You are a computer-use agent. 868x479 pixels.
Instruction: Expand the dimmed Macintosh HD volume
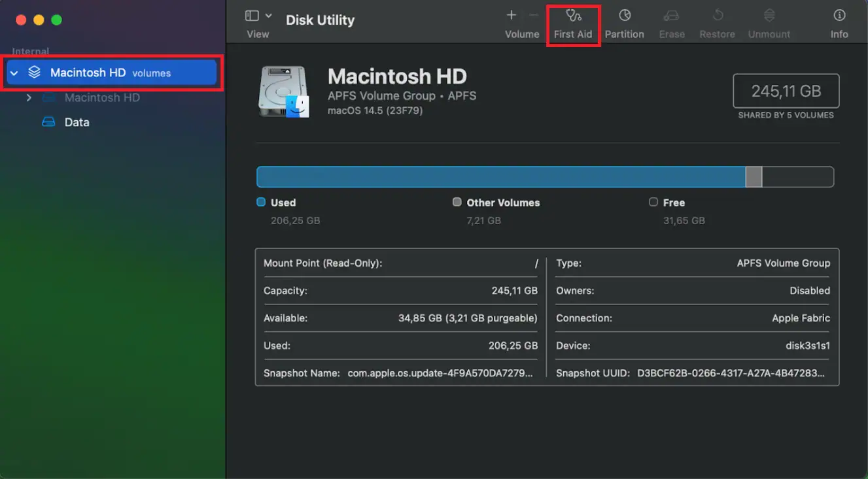click(29, 97)
